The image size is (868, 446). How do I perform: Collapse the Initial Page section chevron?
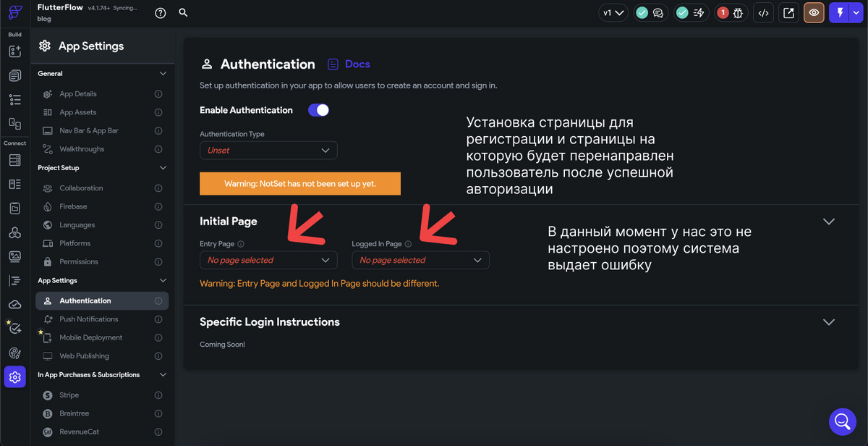click(x=829, y=222)
